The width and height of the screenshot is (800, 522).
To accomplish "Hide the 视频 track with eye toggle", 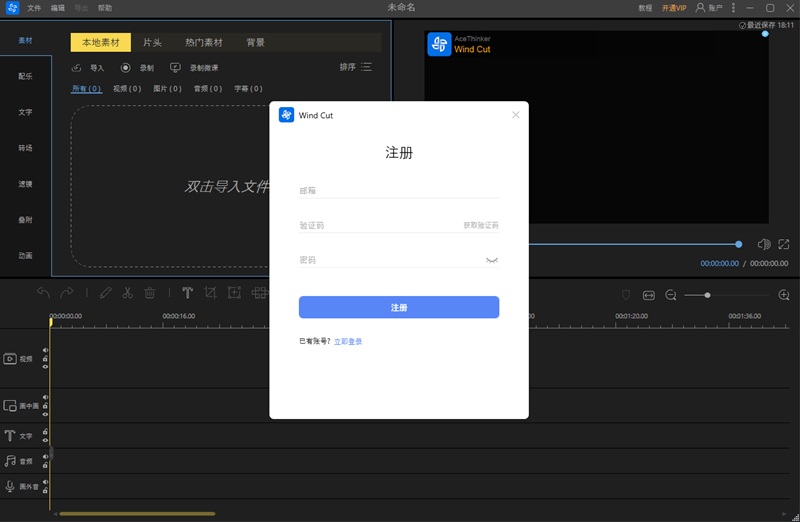I will [45, 367].
